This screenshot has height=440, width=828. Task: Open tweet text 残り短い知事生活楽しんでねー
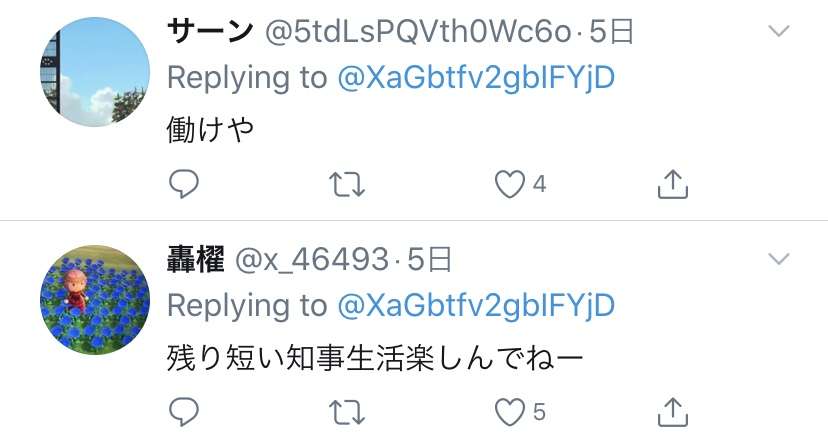375,358
